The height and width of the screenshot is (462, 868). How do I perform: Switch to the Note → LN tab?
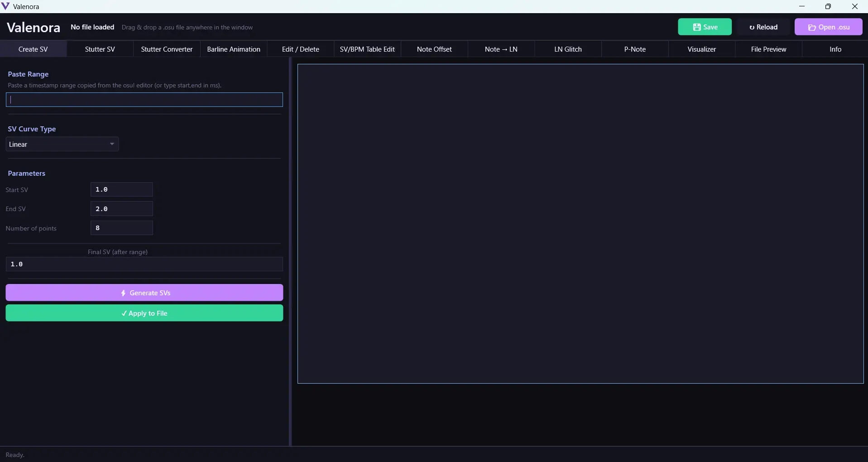(x=501, y=49)
